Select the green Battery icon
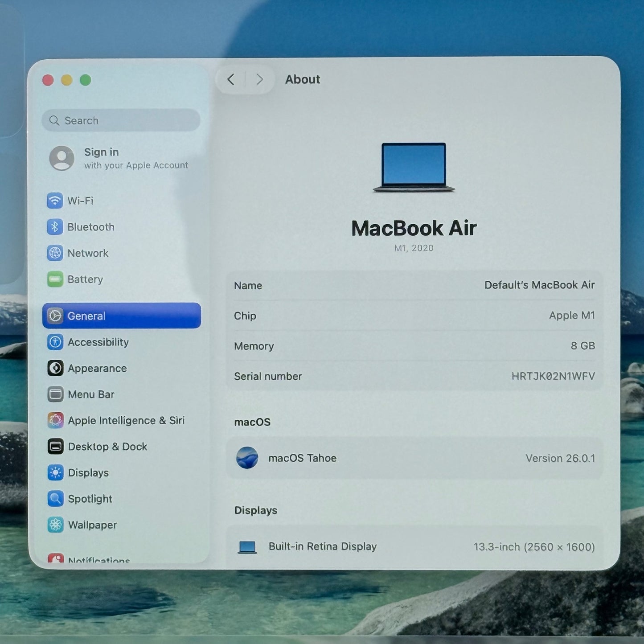This screenshot has height=644, width=644. (55, 279)
